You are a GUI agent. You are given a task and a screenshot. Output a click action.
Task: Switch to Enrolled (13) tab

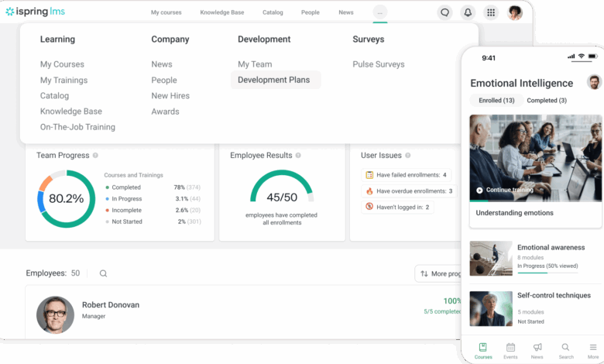[496, 101]
